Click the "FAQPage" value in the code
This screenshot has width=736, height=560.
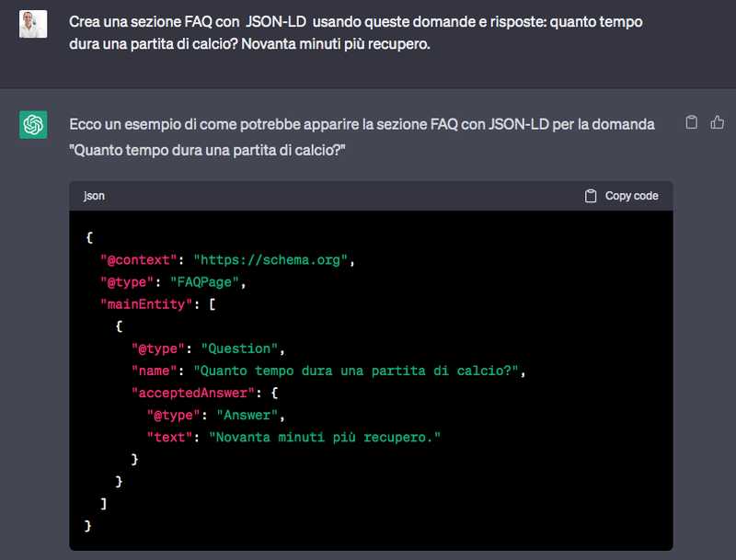(208, 282)
